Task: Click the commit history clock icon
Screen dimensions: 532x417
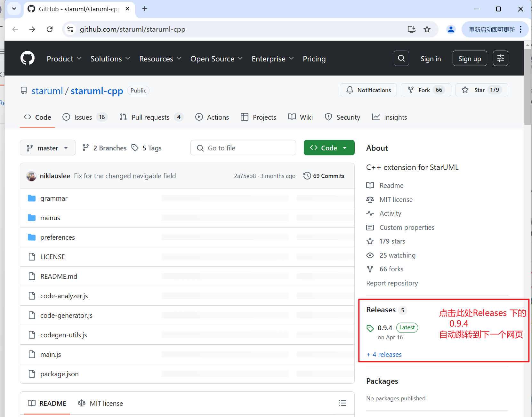Action: (307, 176)
